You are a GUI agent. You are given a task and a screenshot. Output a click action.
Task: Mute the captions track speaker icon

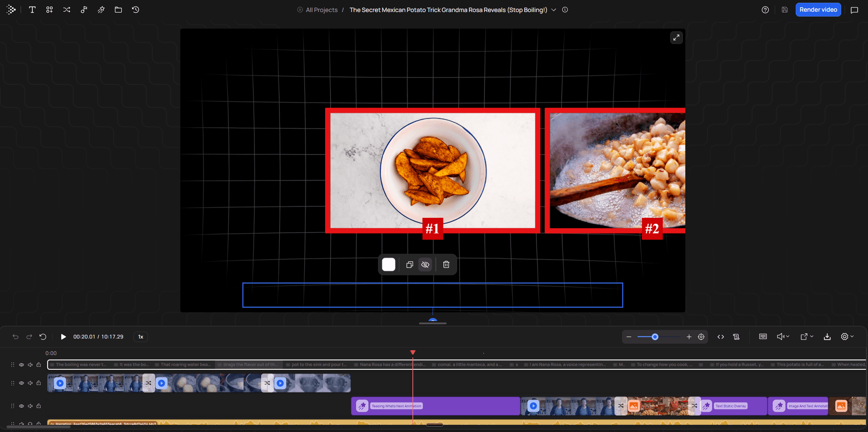(x=30, y=365)
